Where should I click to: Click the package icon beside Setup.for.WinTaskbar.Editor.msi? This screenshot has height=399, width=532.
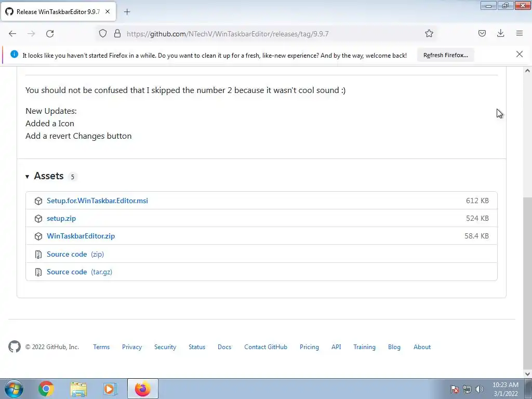coord(38,201)
